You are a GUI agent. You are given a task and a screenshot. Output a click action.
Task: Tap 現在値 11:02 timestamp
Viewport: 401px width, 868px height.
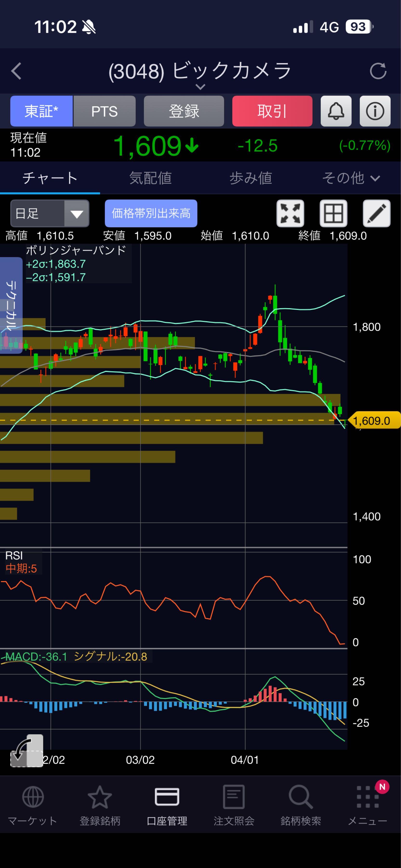(29, 145)
